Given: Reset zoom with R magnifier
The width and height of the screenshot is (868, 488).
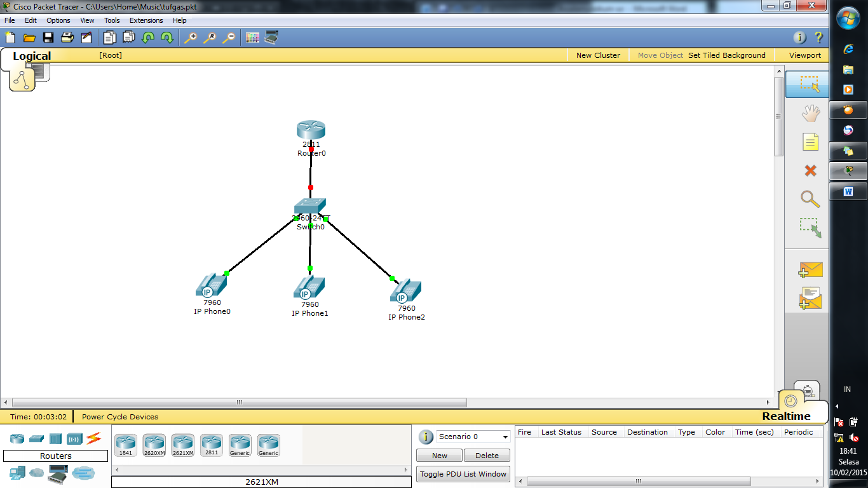Looking at the screenshot, I should (210, 37).
